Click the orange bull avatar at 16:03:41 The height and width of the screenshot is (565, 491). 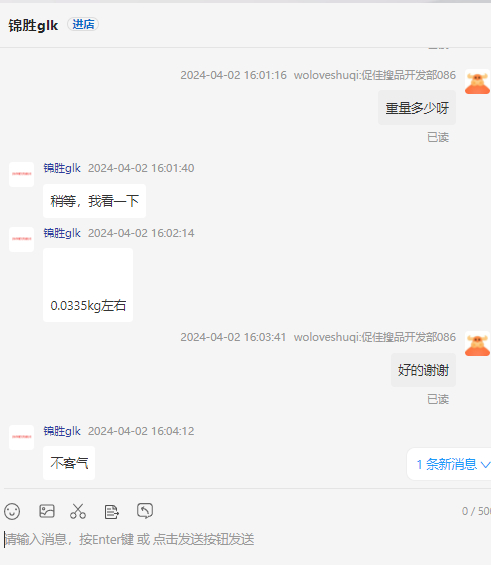[x=477, y=344]
